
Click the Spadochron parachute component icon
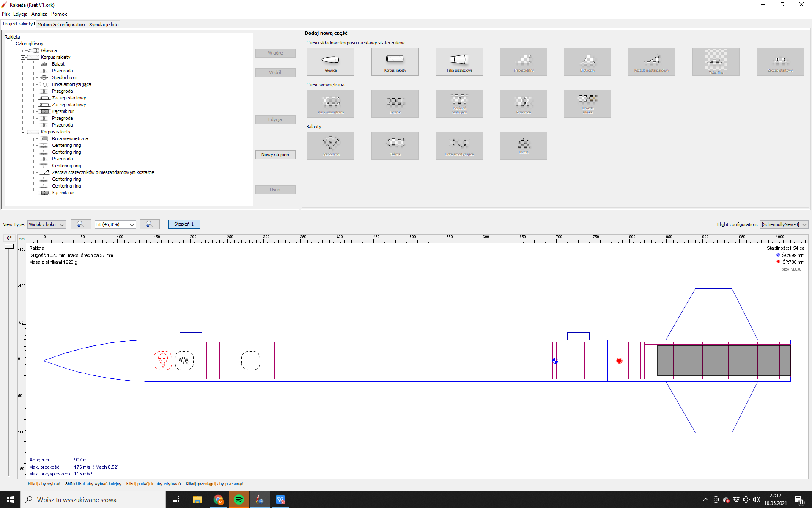pyautogui.click(x=331, y=146)
